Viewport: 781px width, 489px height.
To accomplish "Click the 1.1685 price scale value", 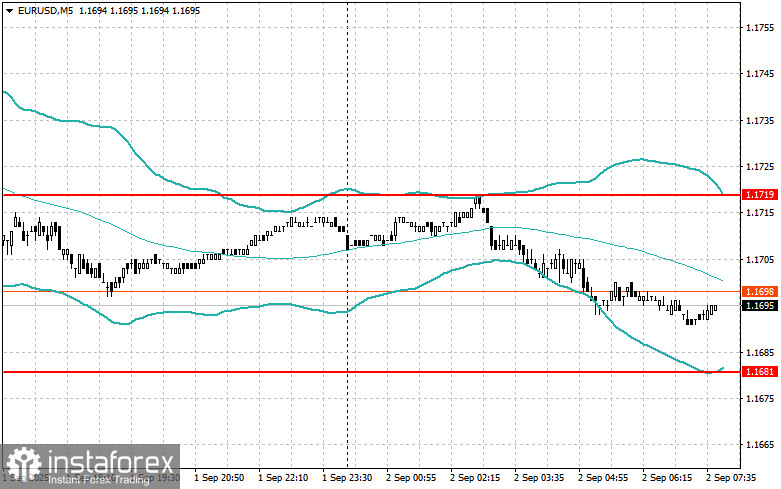I will pos(760,353).
